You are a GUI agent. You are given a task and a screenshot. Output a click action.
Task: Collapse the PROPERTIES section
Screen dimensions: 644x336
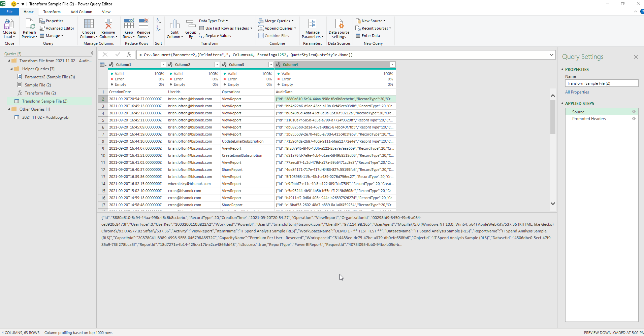click(562, 70)
